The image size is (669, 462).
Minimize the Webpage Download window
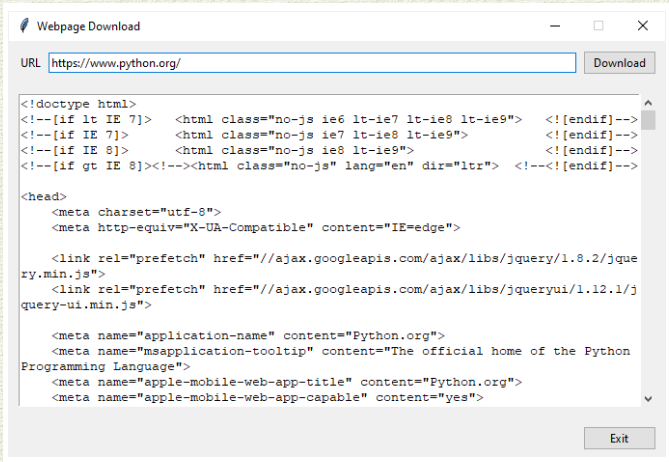(555, 26)
